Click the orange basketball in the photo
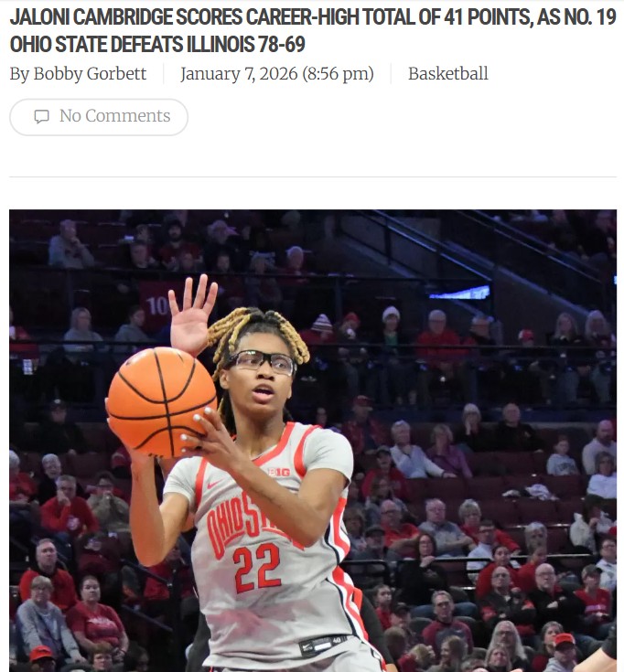 tap(162, 402)
